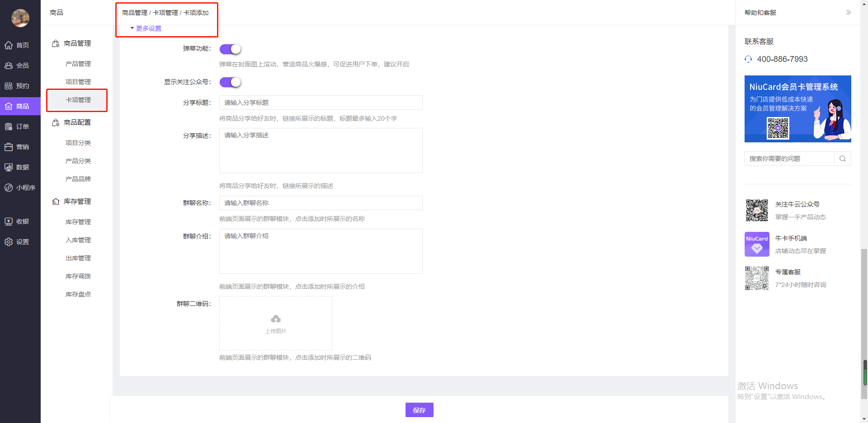This screenshot has height=423, width=868.
Task: Click the 帮助和客服 panel title
Action: (x=760, y=13)
